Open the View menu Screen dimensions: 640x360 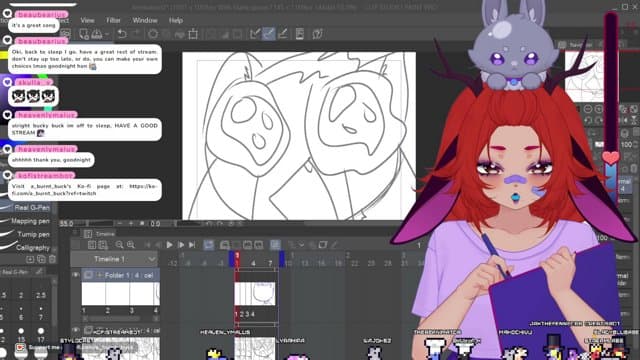(87, 20)
